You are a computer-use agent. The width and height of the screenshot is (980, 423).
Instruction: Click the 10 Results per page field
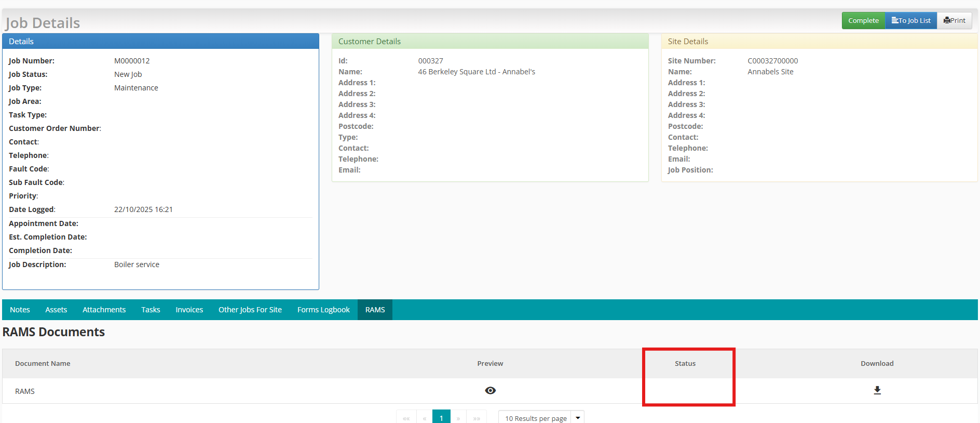[535, 418]
